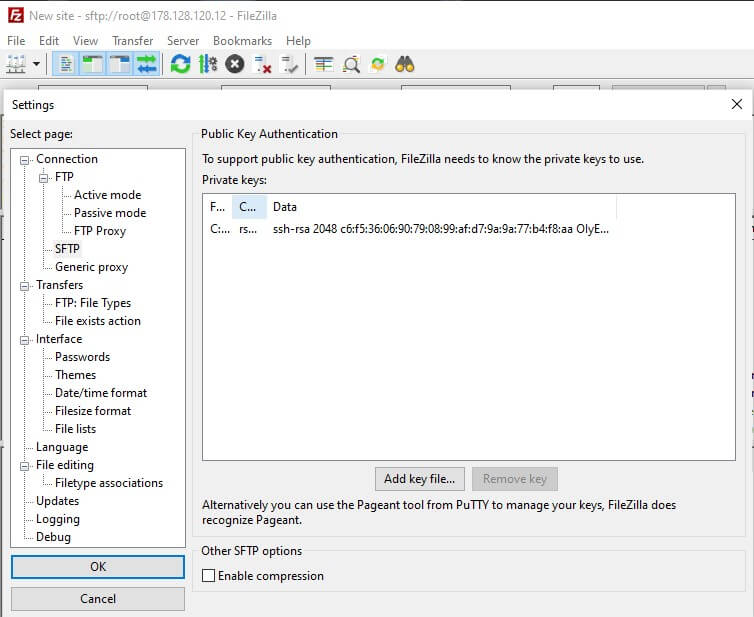The width and height of the screenshot is (754, 617).
Task: Disconnect from the server icon
Action: [263, 64]
